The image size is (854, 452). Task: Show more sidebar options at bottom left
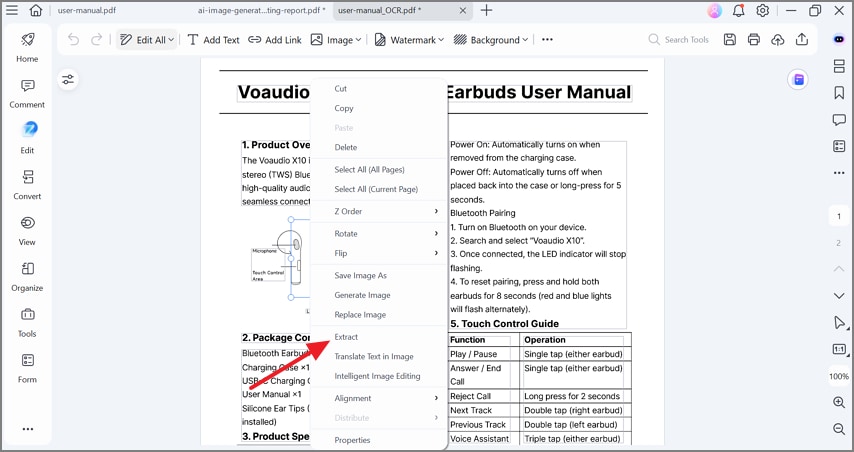[28, 429]
